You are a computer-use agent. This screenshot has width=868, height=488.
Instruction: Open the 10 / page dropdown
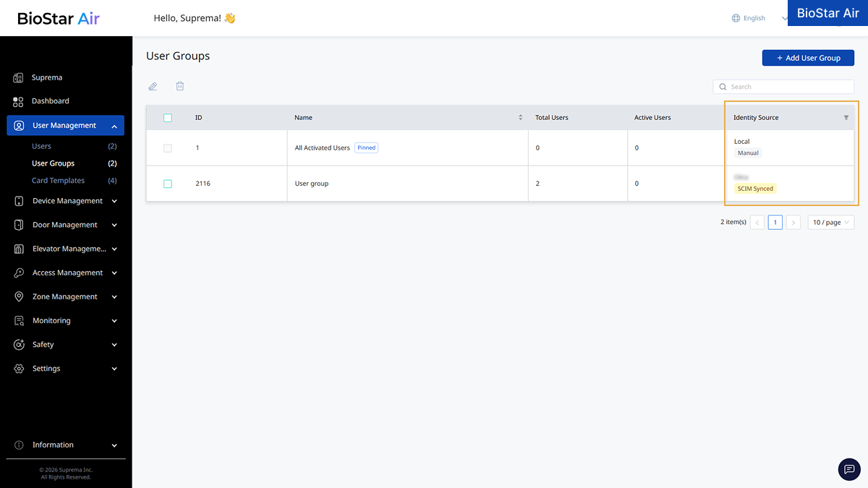(x=830, y=222)
